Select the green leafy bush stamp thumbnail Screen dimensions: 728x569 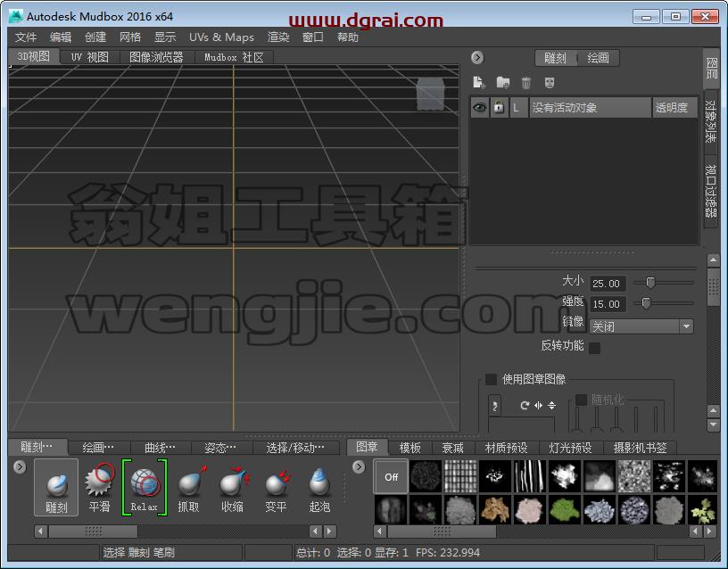coord(564,509)
